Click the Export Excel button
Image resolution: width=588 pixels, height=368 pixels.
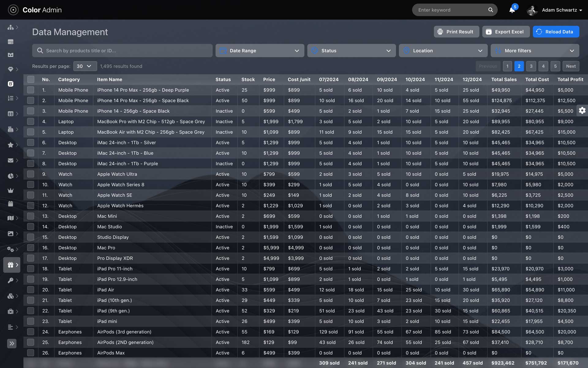(506, 32)
